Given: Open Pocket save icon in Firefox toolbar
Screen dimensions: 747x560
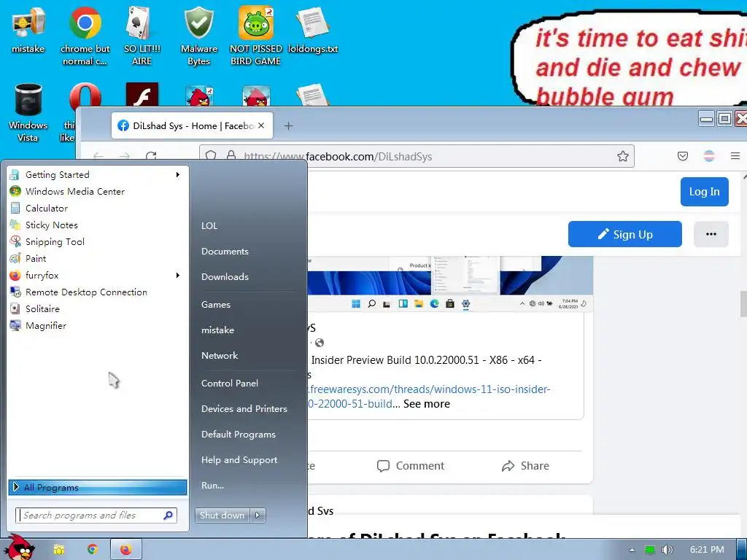Looking at the screenshot, I should point(683,156).
